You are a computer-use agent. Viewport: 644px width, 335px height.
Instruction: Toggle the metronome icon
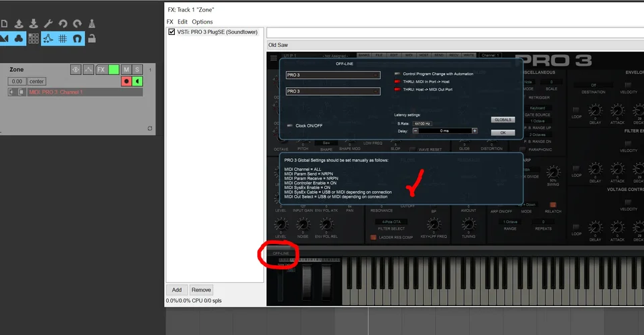[92, 24]
